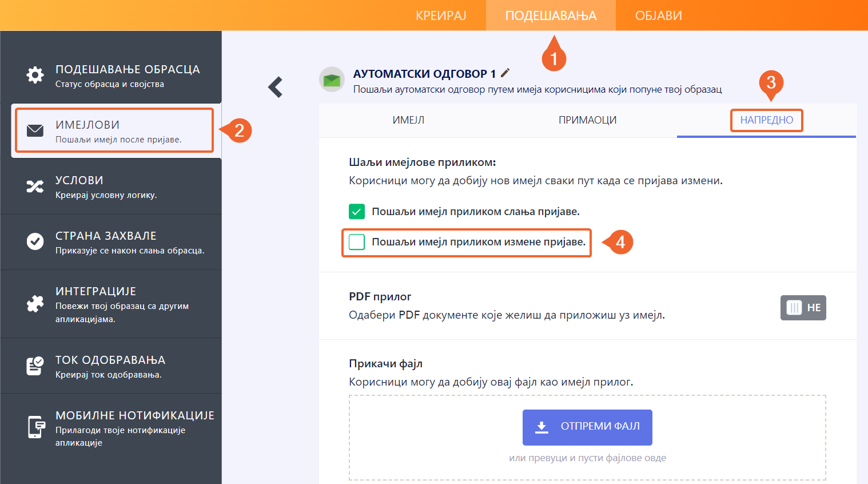Click the envelope icon beside Имејлови

point(35,130)
